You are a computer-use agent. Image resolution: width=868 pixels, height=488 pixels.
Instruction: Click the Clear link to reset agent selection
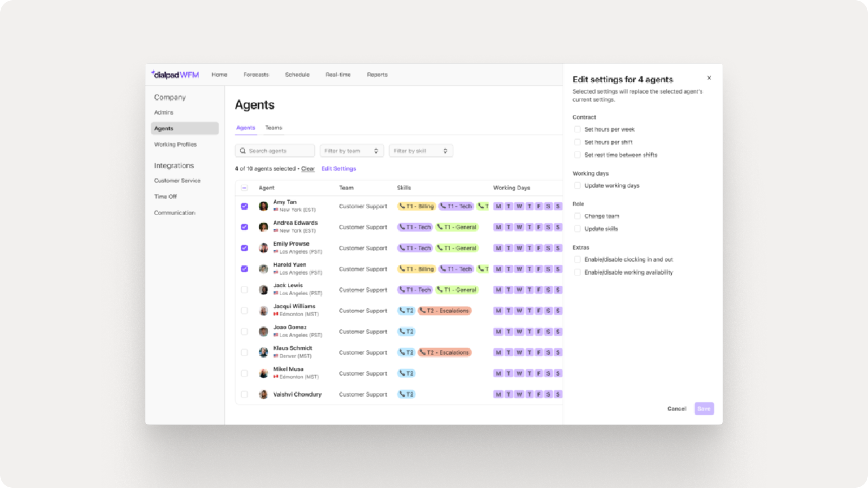(308, 168)
